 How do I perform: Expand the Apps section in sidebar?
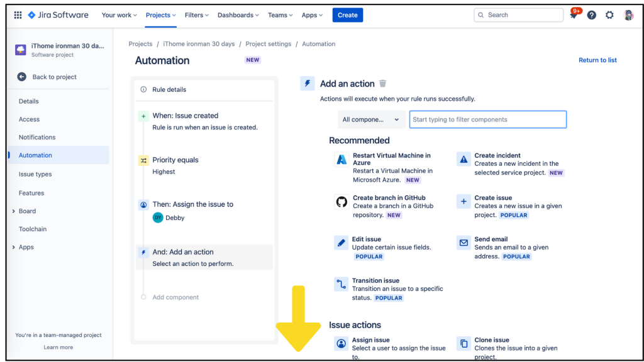click(14, 247)
